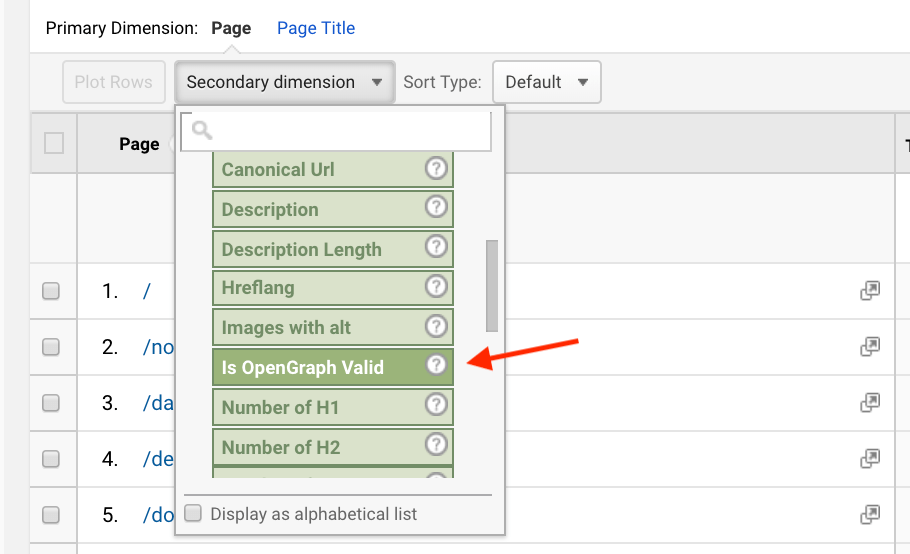Open help icon for Number of H2
910x554 pixels.
pos(436,445)
